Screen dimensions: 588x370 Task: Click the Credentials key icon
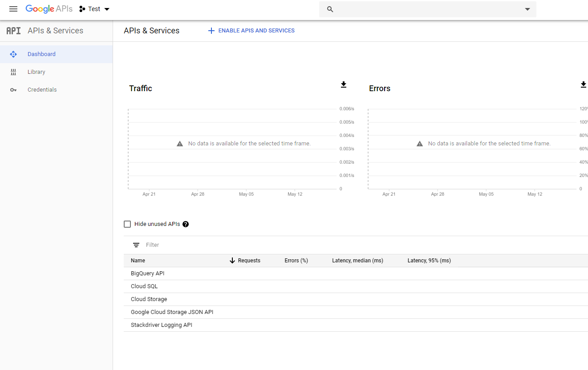point(13,90)
